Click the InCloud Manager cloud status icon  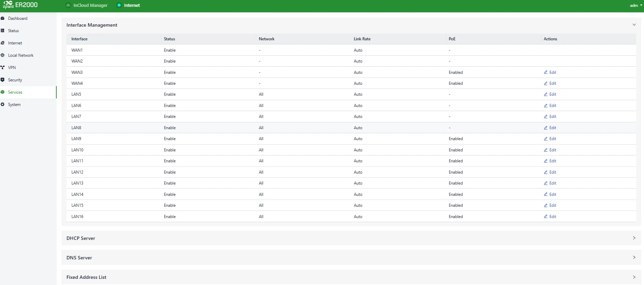click(68, 5)
